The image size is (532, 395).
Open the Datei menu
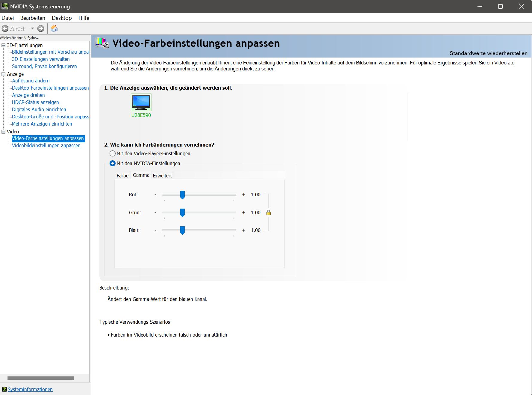point(8,18)
